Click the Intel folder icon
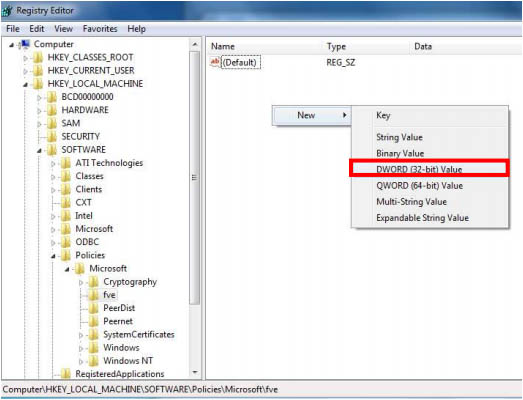The height and width of the screenshot is (400, 523). (x=66, y=216)
